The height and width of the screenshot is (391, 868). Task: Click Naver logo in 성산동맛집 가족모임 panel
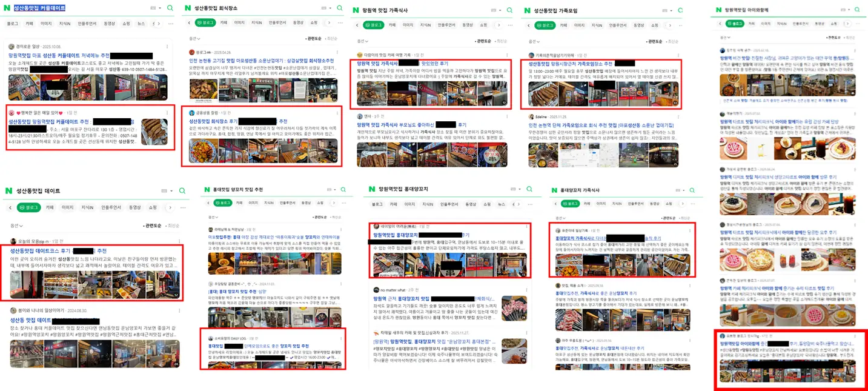point(526,10)
